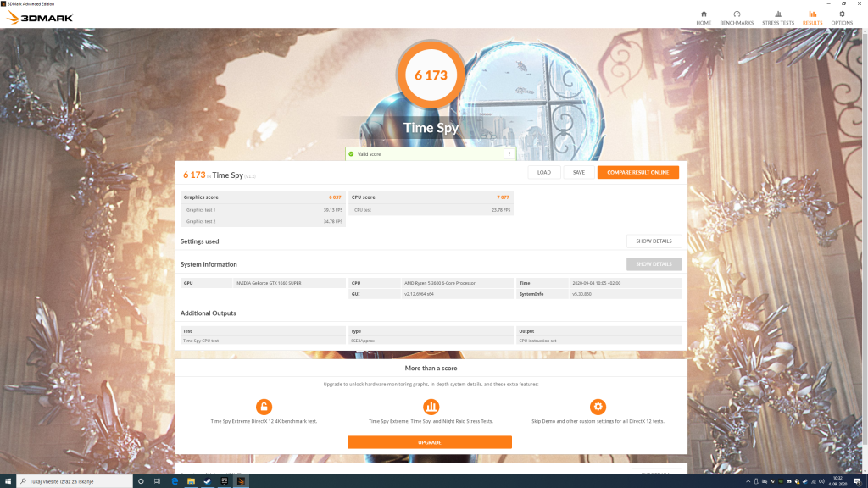Open the Benchmarks tab

[x=737, y=18]
